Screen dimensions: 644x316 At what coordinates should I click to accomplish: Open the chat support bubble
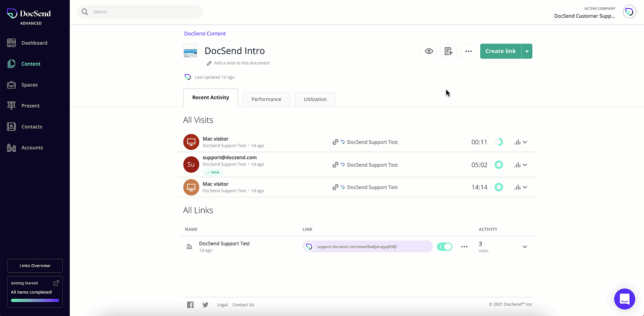[x=625, y=299]
